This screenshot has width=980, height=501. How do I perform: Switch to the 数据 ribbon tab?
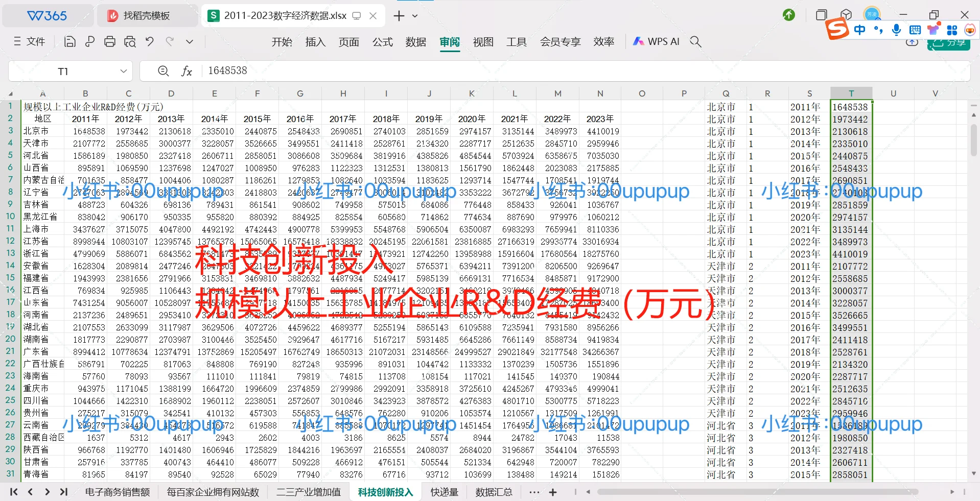click(x=415, y=41)
